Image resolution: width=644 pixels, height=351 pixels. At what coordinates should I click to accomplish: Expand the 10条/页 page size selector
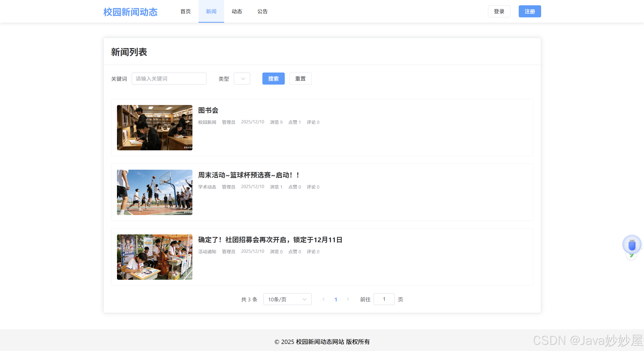tap(287, 299)
